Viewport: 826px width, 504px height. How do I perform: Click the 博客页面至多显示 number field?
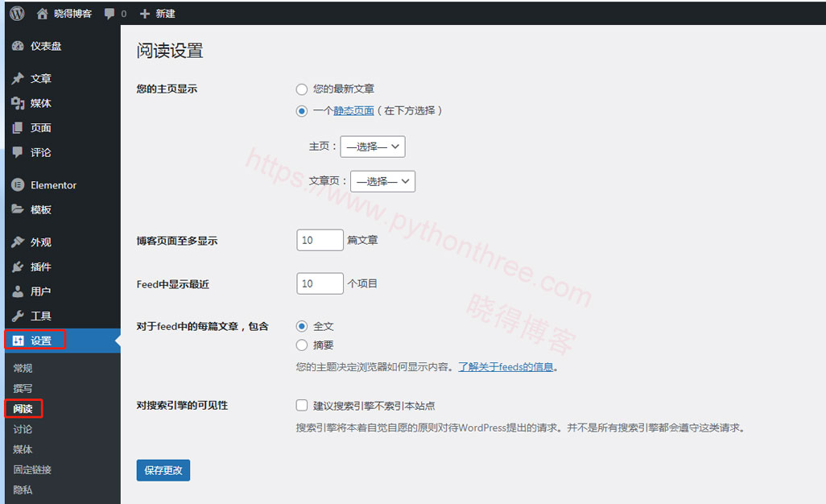pyautogui.click(x=320, y=240)
